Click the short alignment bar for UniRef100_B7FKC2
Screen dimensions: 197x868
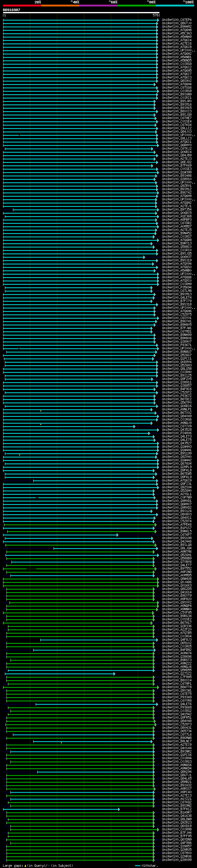pos(61,809)
